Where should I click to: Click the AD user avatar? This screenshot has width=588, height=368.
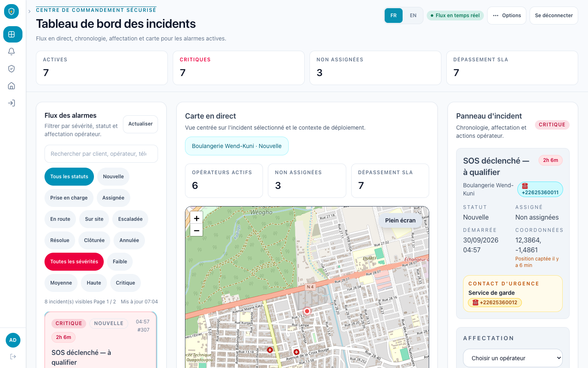pos(13,340)
